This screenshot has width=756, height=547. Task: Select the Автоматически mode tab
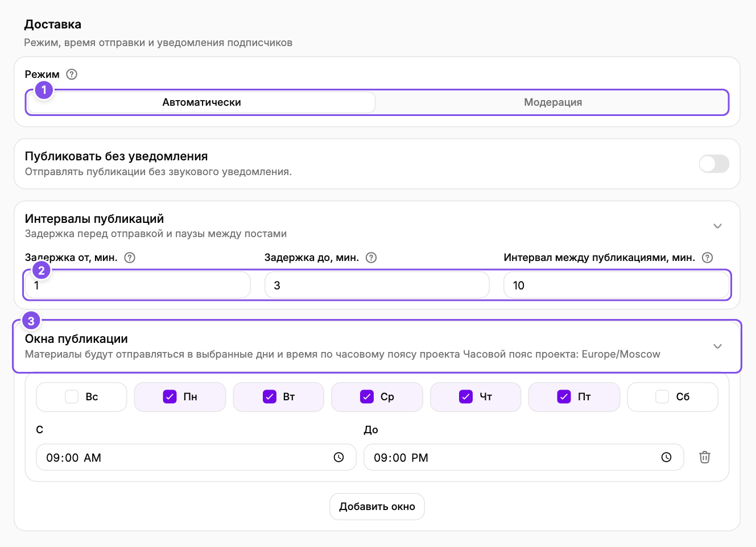click(201, 102)
